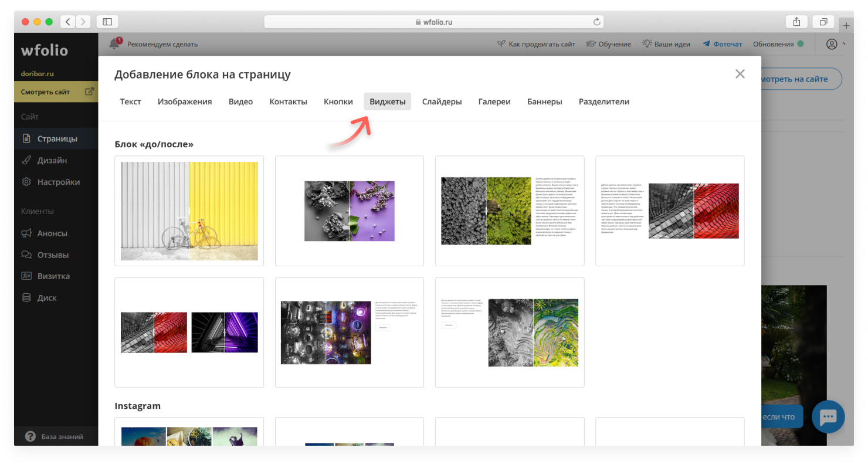Screen dimensions: 868x468
Task: Choose green plants block with text right
Action: pyautogui.click(x=510, y=211)
